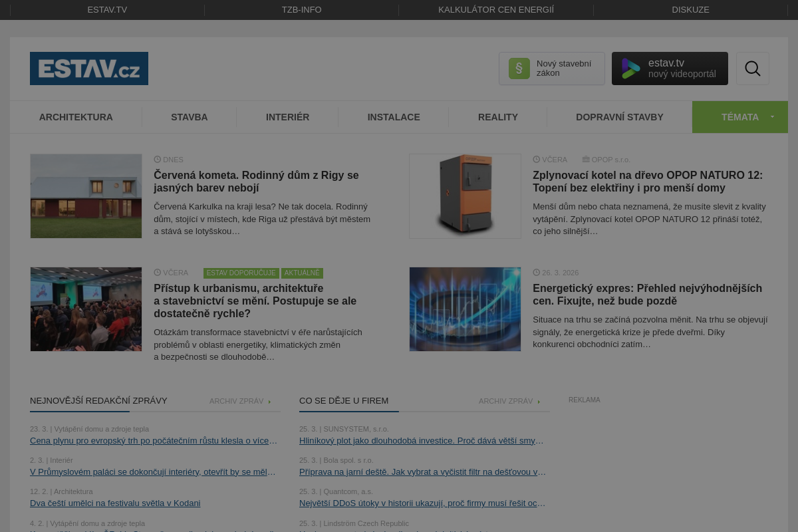Click the estav.tv play logo icon
The width and height of the screenshot is (798, 532).
(x=630, y=68)
